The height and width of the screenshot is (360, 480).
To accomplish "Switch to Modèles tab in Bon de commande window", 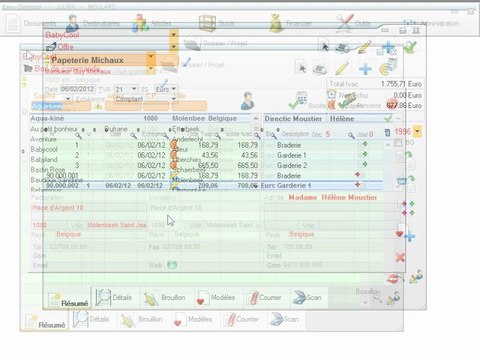I will click(192, 319).
